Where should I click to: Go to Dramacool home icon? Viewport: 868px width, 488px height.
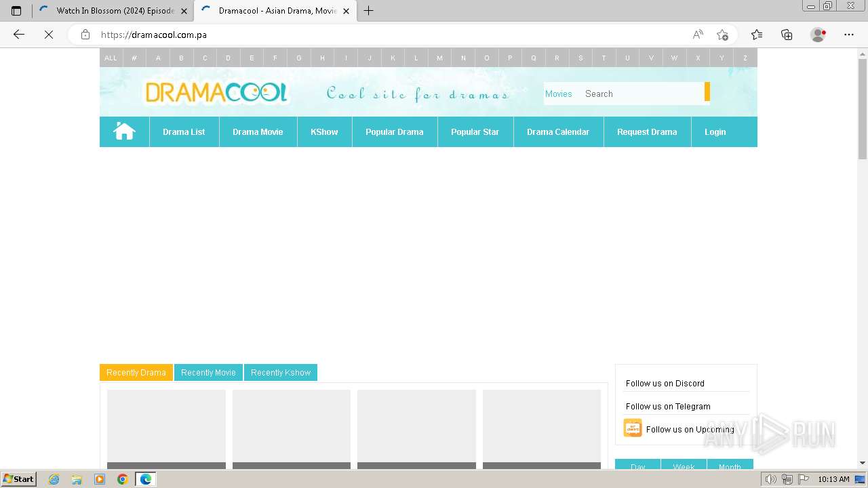point(124,131)
